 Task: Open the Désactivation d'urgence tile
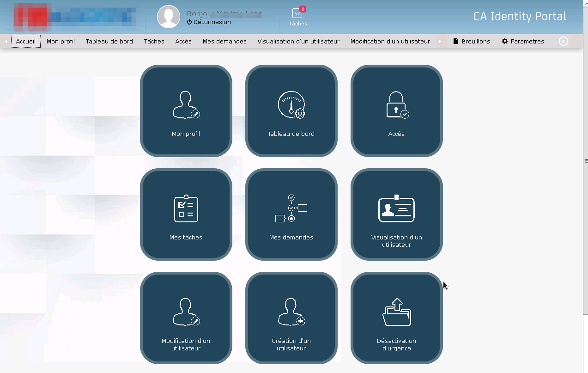pos(396,318)
